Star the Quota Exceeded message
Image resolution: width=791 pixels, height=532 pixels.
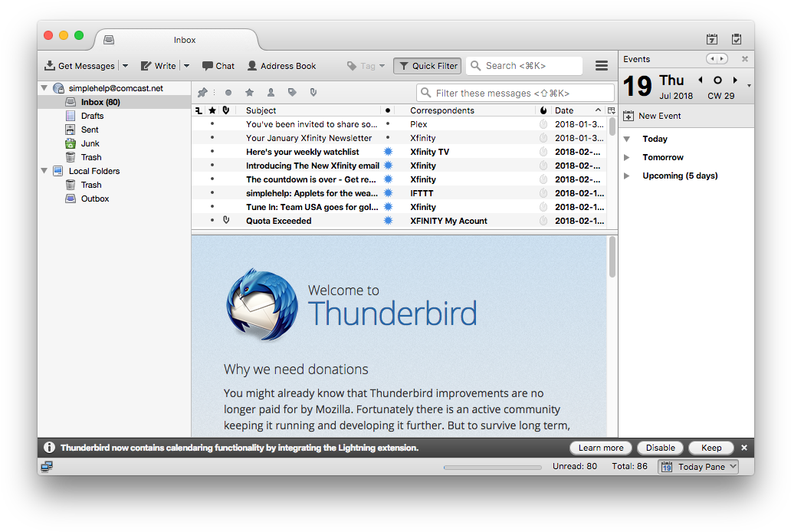coord(212,221)
